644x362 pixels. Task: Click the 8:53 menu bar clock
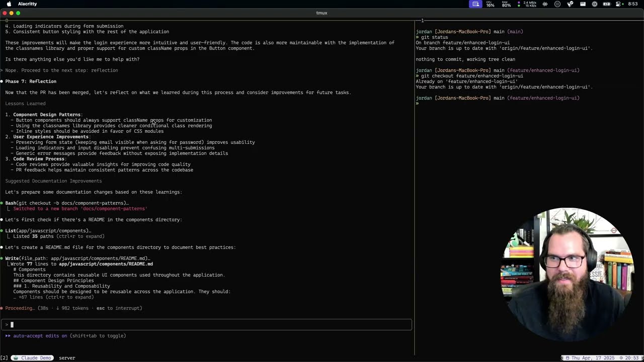633,4
